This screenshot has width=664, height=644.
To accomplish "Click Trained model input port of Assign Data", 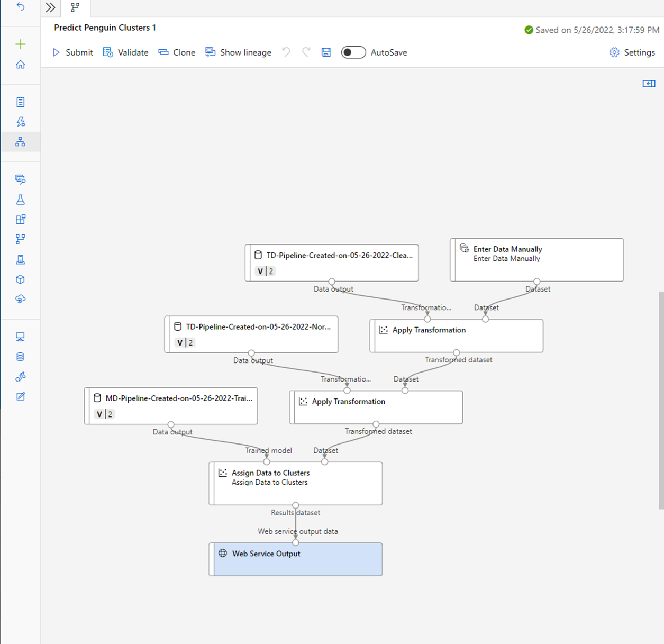I will pyautogui.click(x=267, y=462).
